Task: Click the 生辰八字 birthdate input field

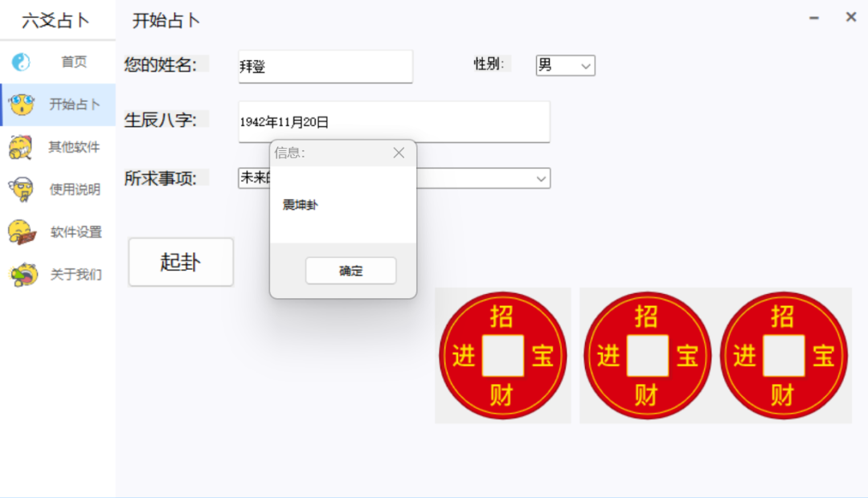Action: click(x=394, y=122)
